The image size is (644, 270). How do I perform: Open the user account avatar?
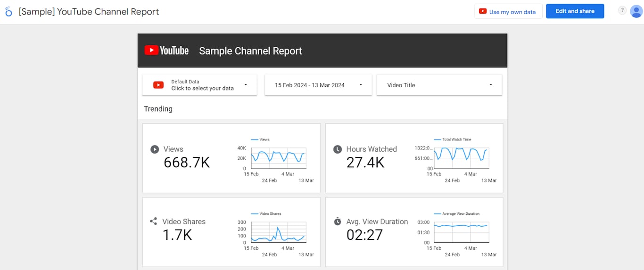[x=636, y=11]
